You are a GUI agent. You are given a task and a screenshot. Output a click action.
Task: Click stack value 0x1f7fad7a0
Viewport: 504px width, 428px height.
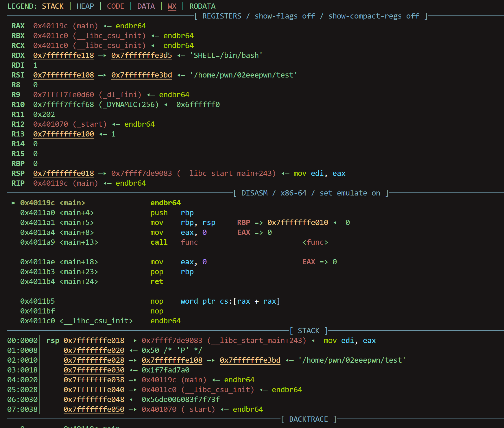[165, 370]
